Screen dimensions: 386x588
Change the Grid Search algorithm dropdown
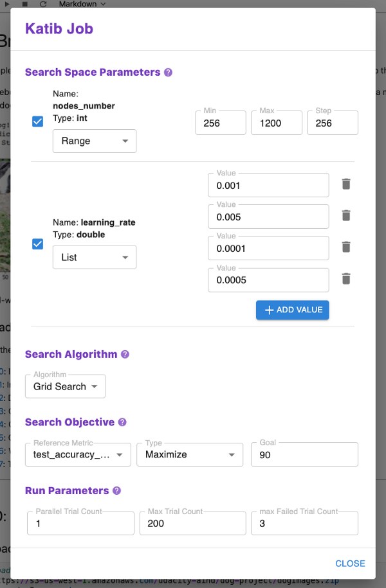tap(65, 386)
